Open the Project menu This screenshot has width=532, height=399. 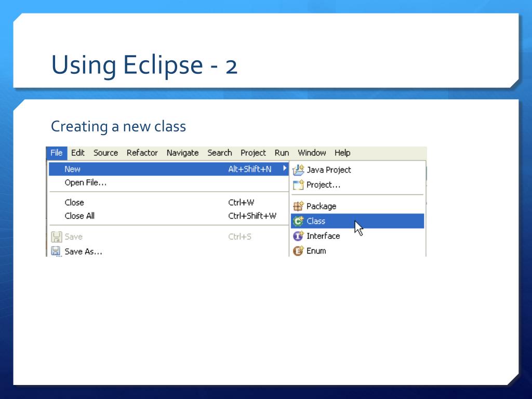click(253, 153)
